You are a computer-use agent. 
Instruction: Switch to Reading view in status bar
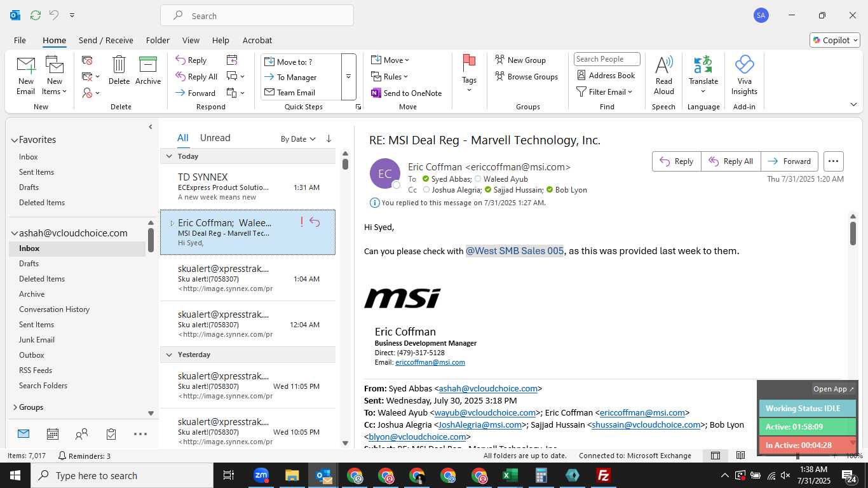click(740, 456)
